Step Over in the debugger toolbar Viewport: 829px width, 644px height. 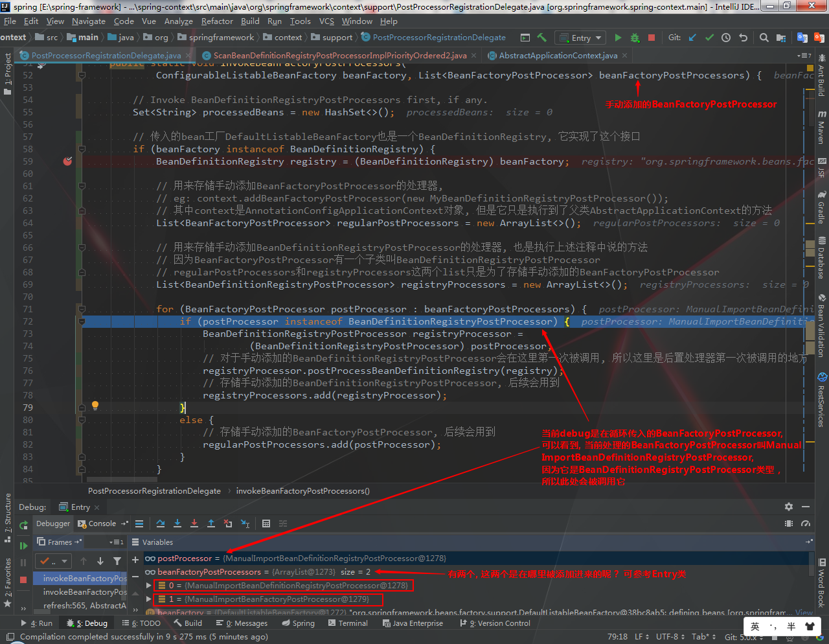[161, 523]
